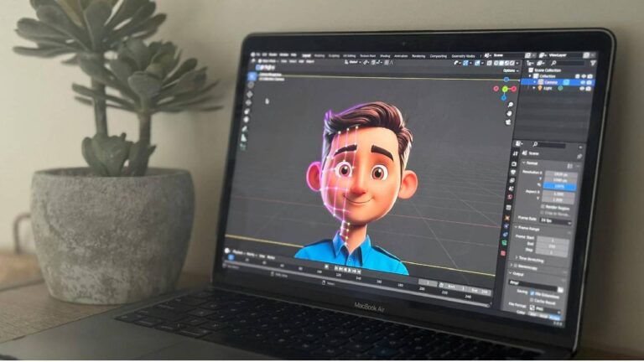Hide the Camera with its eye icon

coord(583,82)
